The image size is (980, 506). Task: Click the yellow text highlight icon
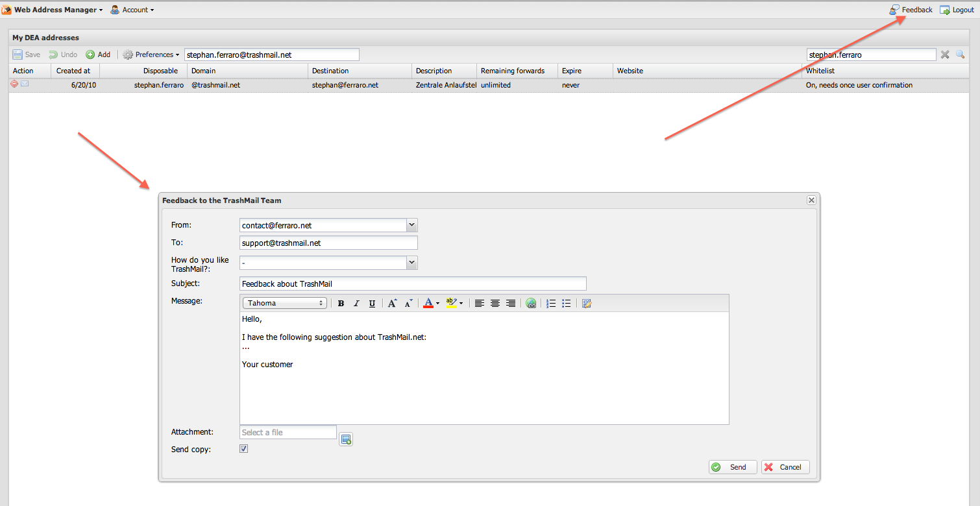pyautogui.click(x=451, y=303)
